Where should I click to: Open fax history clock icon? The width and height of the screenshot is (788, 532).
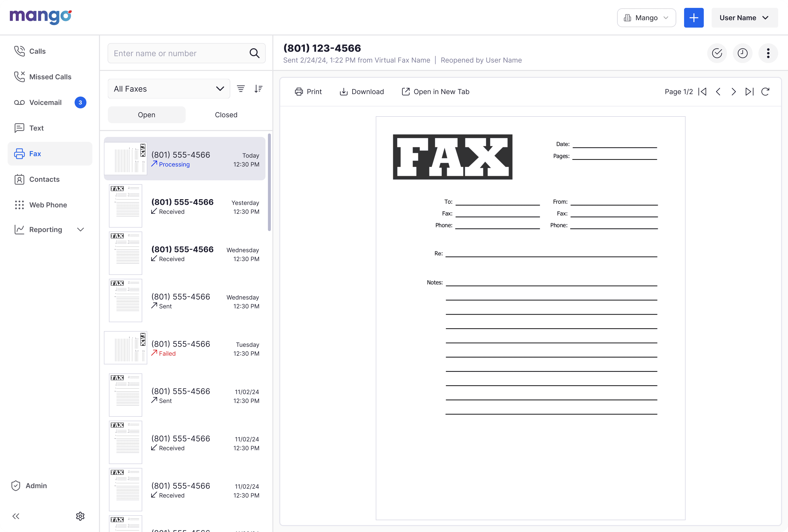[742, 53]
